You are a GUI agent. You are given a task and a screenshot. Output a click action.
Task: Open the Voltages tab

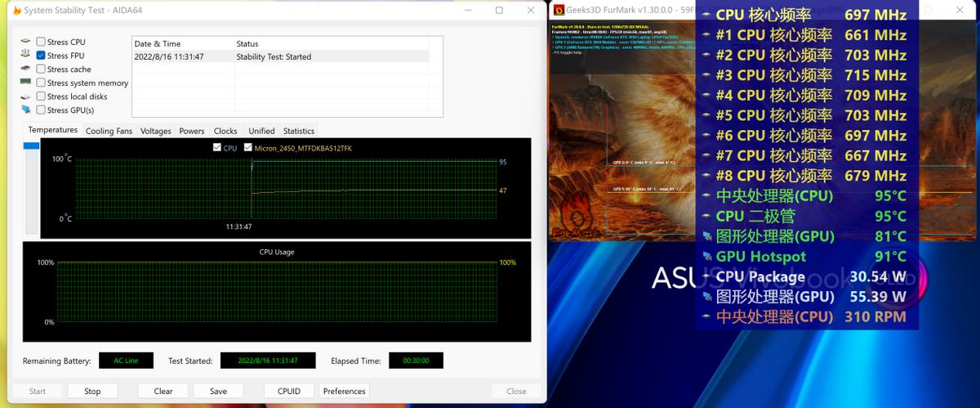[x=155, y=131]
